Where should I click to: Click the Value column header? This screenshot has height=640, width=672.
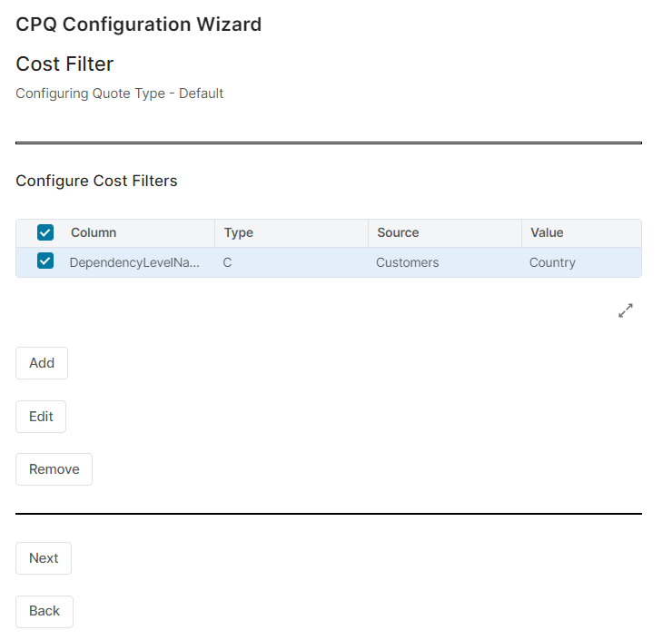(547, 232)
